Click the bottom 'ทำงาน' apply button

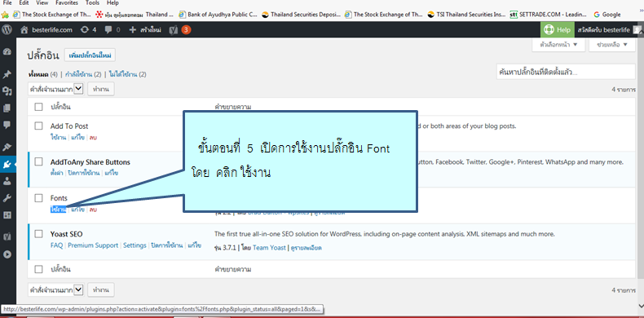[101, 289]
